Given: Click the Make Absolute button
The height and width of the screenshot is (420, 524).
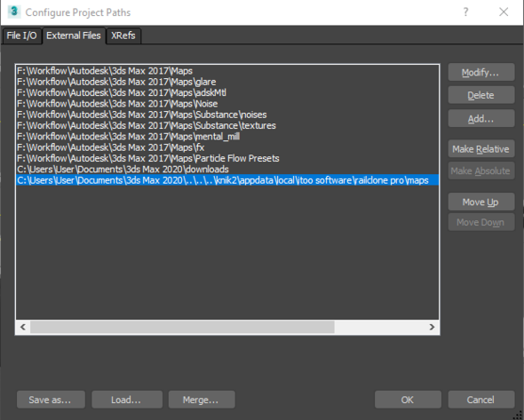Looking at the screenshot, I should [x=480, y=170].
